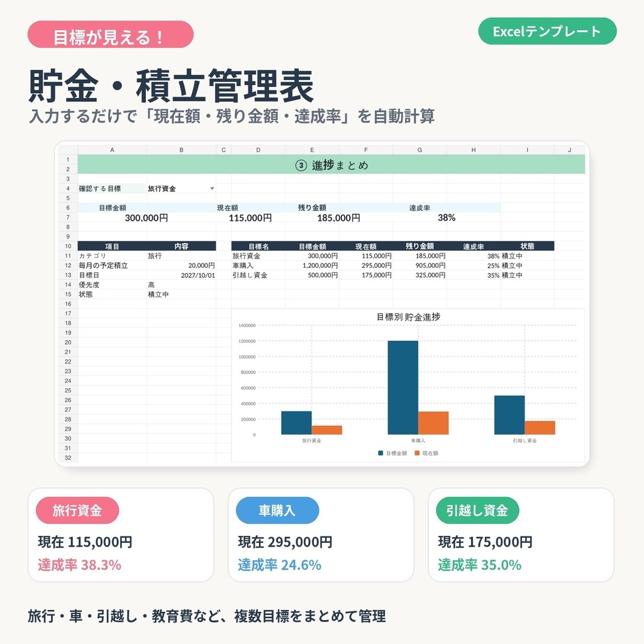The image size is (644, 644).
Task: Click the 目標名 table header
Action: tap(258, 246)
